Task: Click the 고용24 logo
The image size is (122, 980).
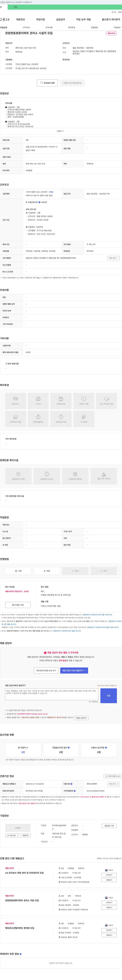Action: (x=5, y=19)
